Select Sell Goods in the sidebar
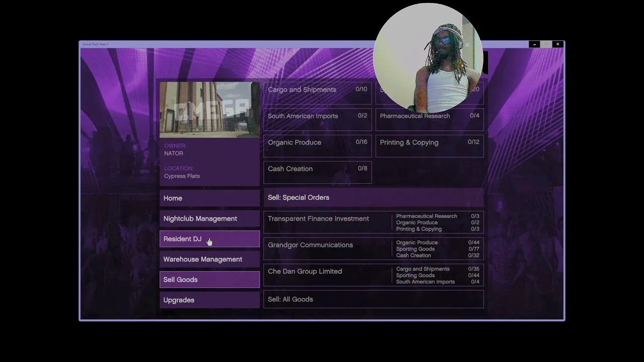644x362 pixels. pyautogui.click(x=209, y=280)
